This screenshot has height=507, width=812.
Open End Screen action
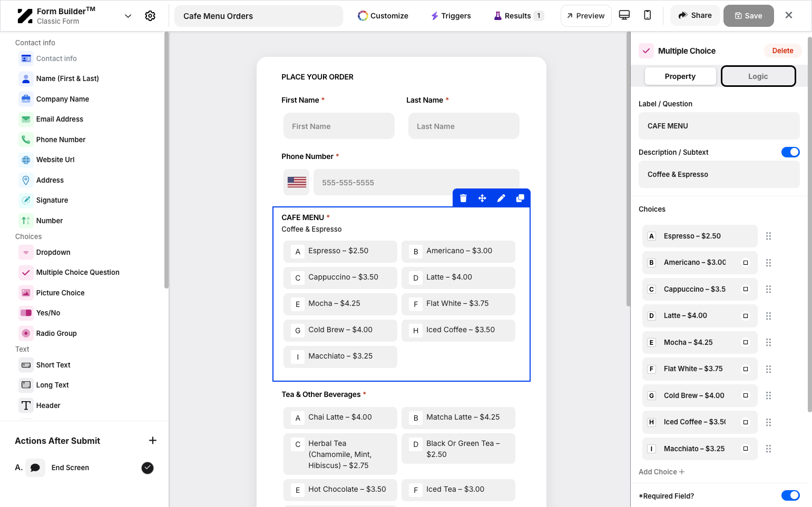click(70, 468)
